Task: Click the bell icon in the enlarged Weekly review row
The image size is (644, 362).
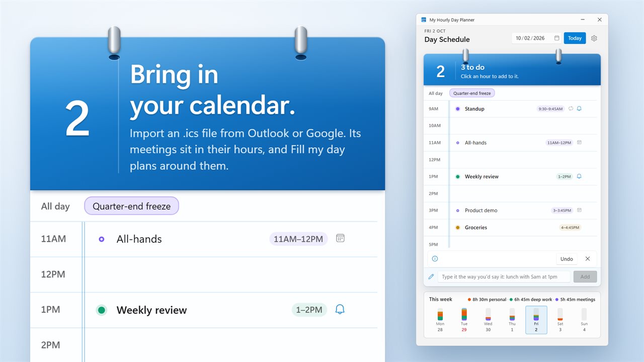Action: click(x=340, y=309)
